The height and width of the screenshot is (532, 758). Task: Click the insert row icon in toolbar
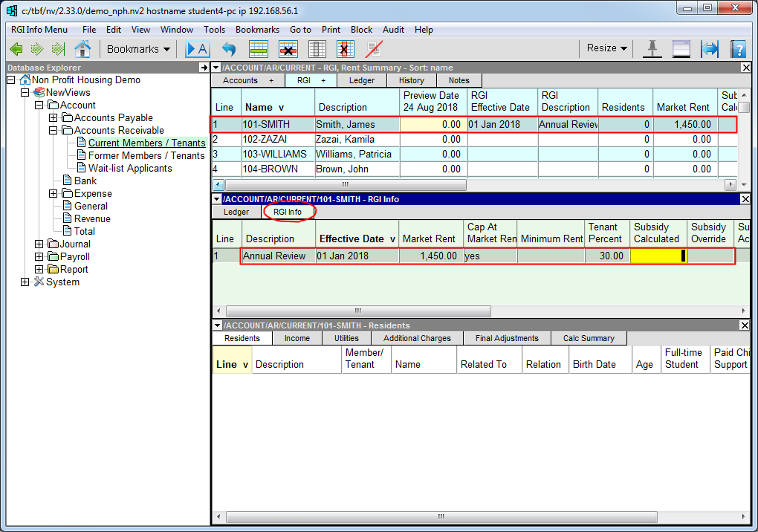(x=259, y=49)
